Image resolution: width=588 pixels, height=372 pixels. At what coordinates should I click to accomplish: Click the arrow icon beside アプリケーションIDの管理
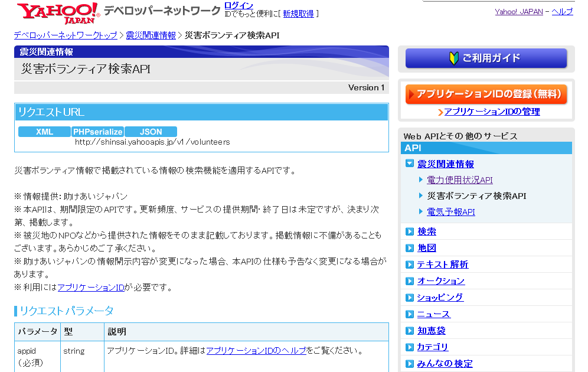440,112
